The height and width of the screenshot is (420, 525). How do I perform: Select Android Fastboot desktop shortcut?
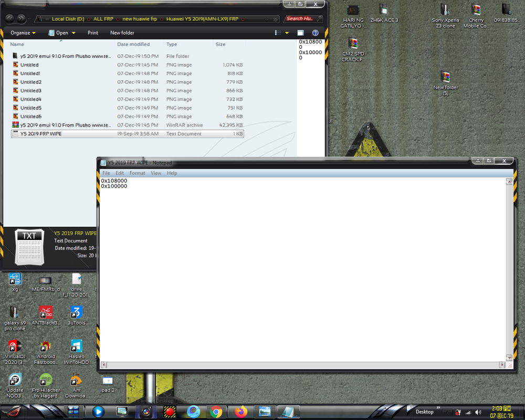[46, 352]
